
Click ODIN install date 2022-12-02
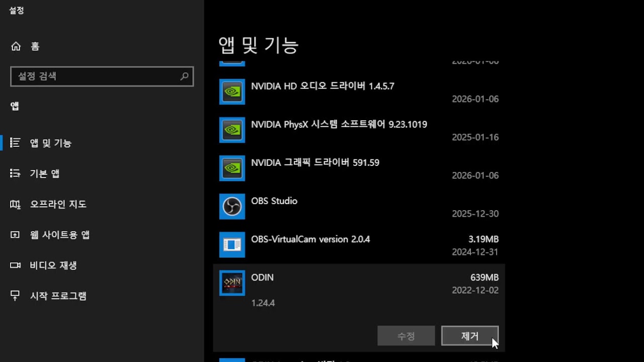tap(475, 290)
